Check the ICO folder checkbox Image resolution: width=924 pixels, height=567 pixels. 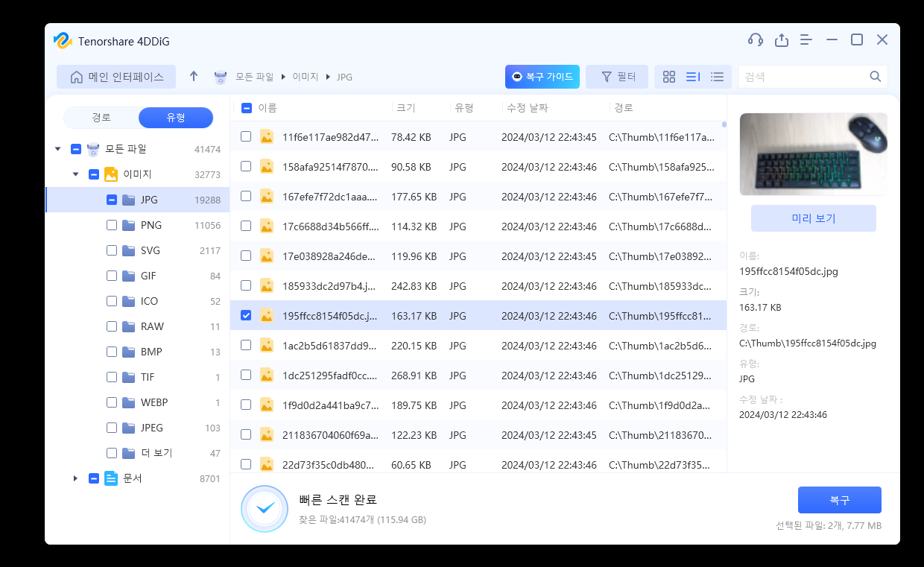[x=111, y=301]
